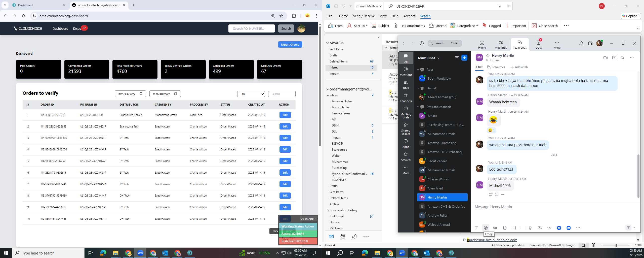This screenshot has height=258, width=644.
Task: Filter Outlook search by Flagged
Action: click(492, 26)
